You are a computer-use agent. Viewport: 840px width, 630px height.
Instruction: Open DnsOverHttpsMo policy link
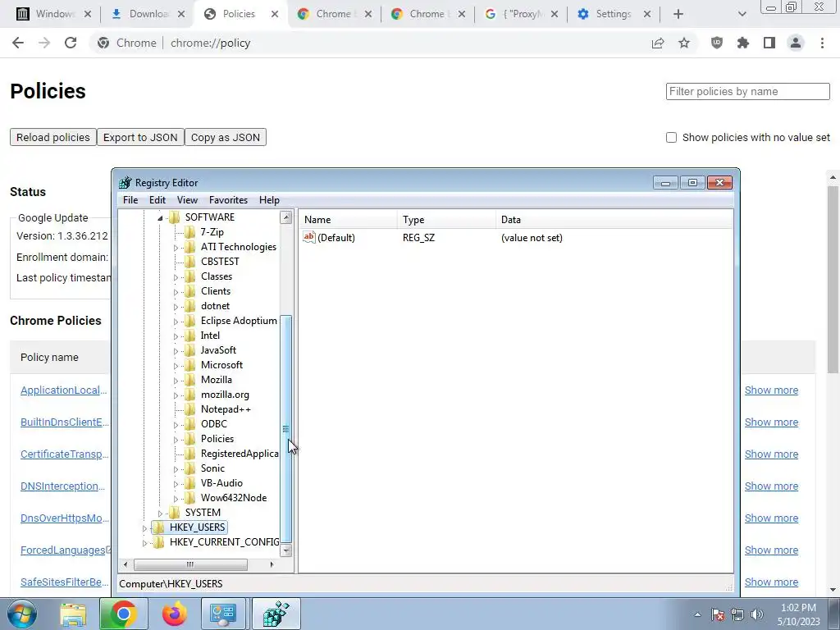pyautogui.click(x=65, y=518)
